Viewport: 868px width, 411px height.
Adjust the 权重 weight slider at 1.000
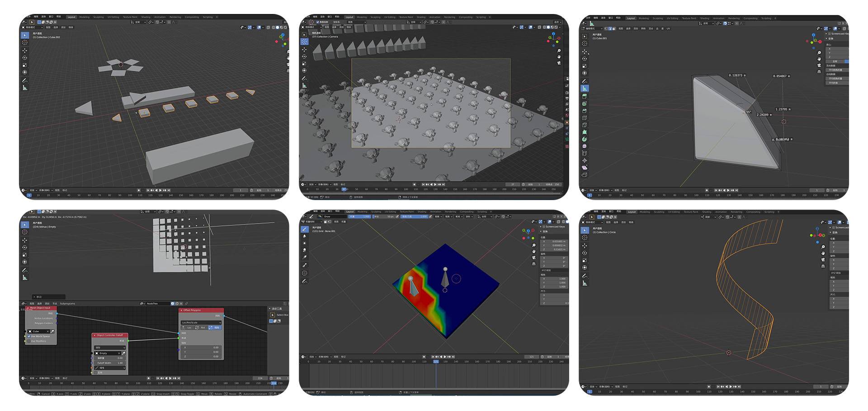point(360,216)
